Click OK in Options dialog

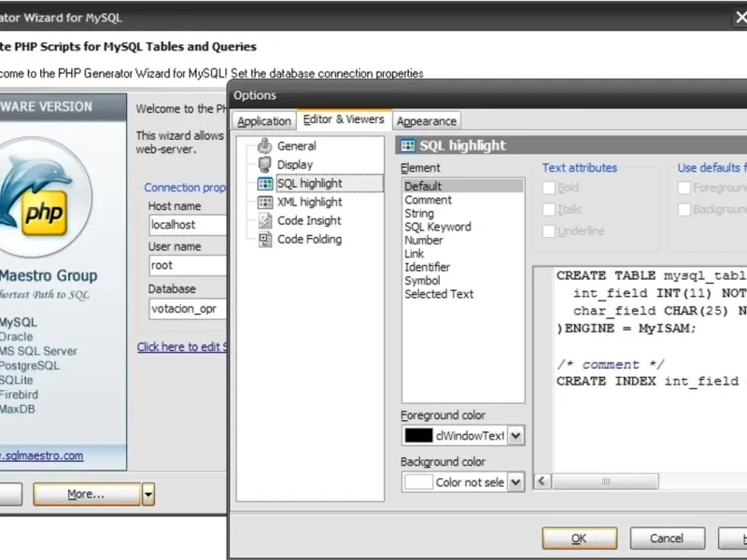[579, 539]
